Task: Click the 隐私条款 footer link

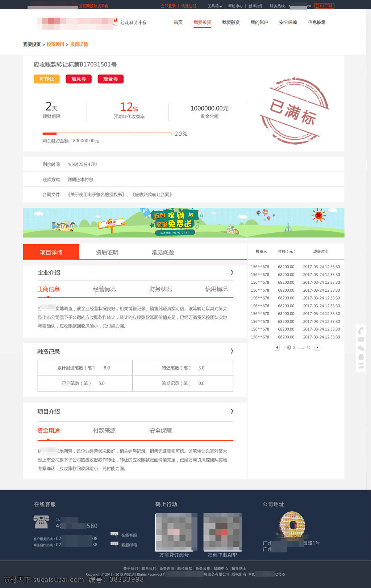Action: [185, 568]
